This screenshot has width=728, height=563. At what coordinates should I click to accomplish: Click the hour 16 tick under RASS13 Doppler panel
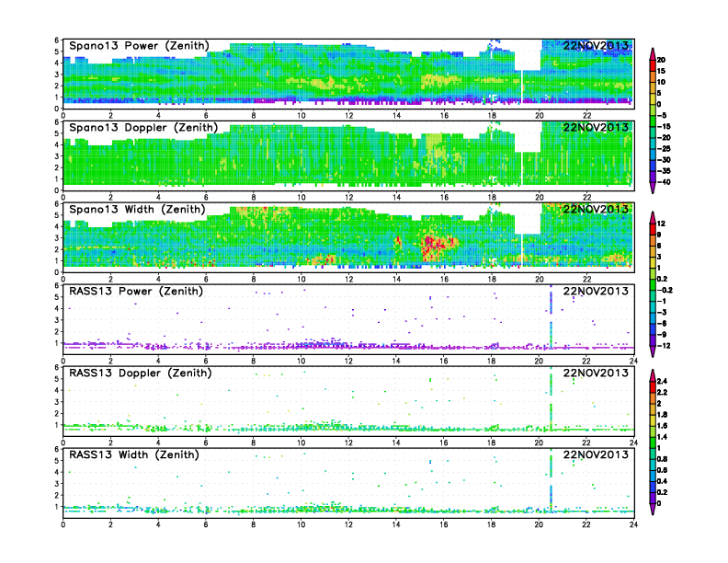[x=444, y=442]
